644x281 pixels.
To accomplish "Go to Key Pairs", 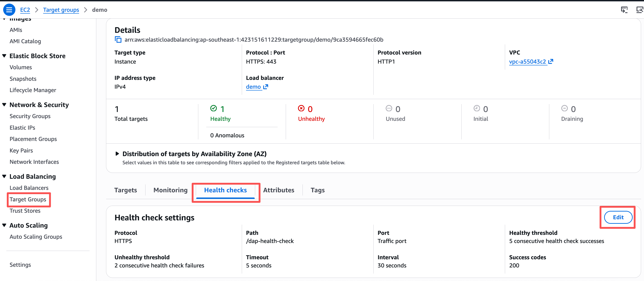I will click(21, 150).
